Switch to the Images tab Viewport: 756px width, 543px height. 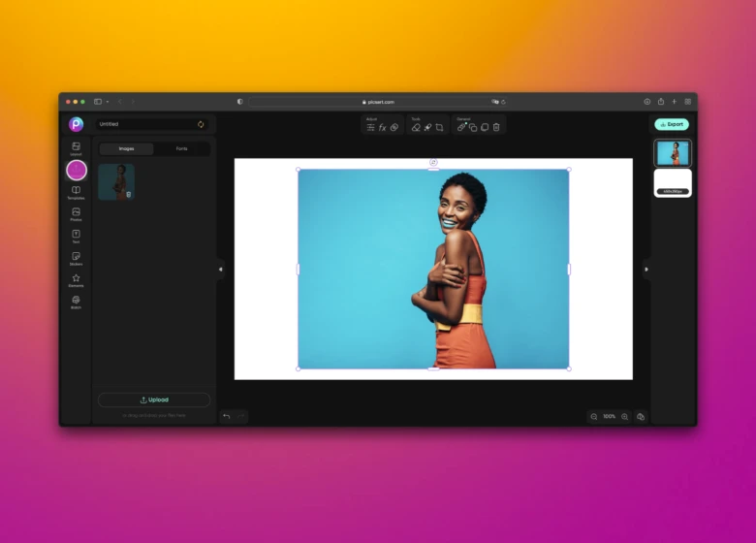pos(126,148)
